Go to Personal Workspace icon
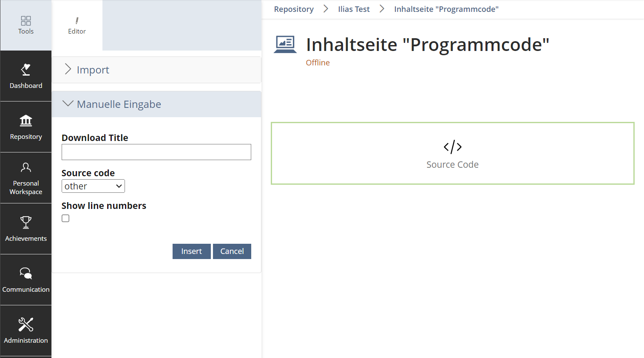The height and width of the screenshot is (358, 644). coord(26,167)
